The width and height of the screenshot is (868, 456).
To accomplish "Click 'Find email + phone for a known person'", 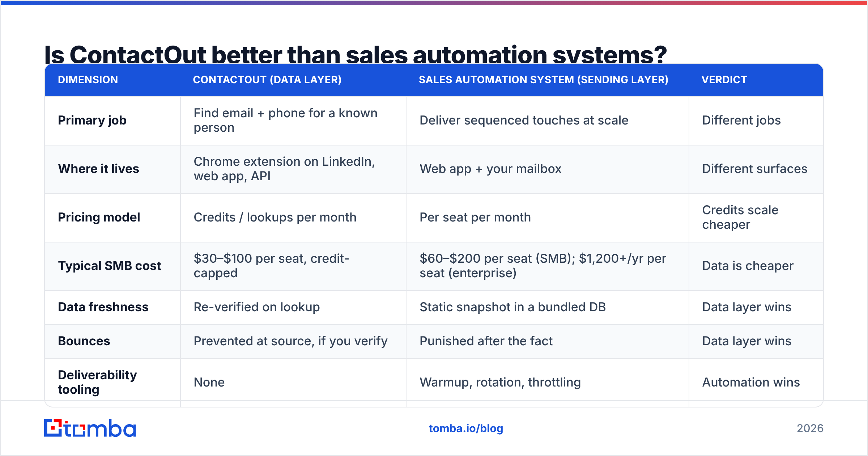I will pos(285,121).
